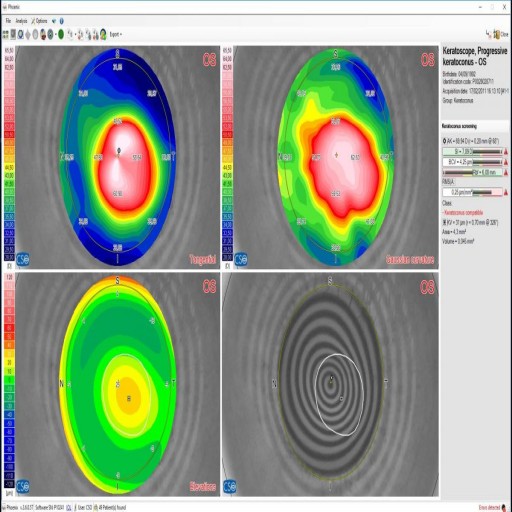Open the Analysis menu

coord(21,21)
